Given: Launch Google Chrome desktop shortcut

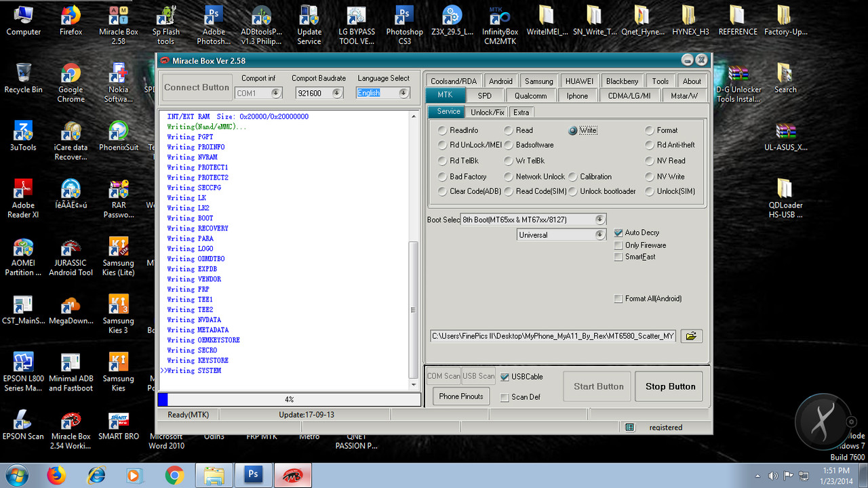Looking at the screenshot, I should 71,83.
